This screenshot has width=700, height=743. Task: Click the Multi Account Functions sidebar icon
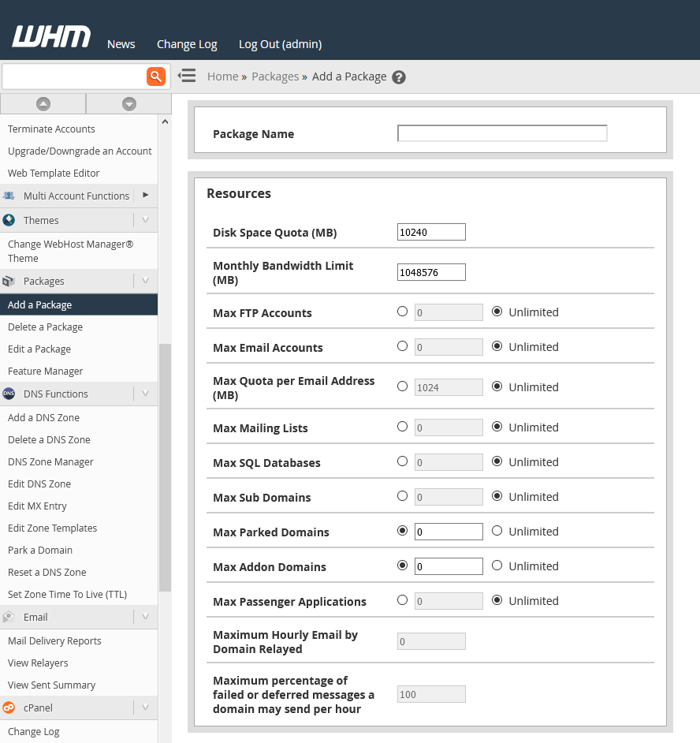9,195
